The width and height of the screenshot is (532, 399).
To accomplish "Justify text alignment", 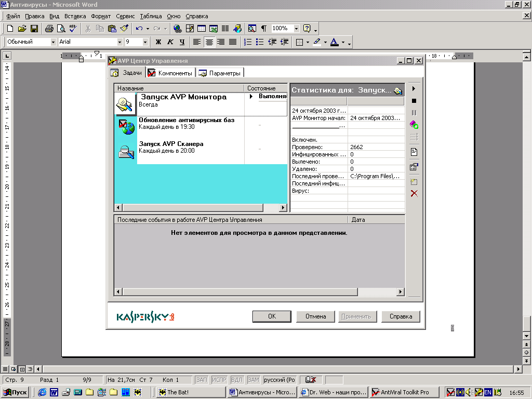I will (x=233, y=42).
